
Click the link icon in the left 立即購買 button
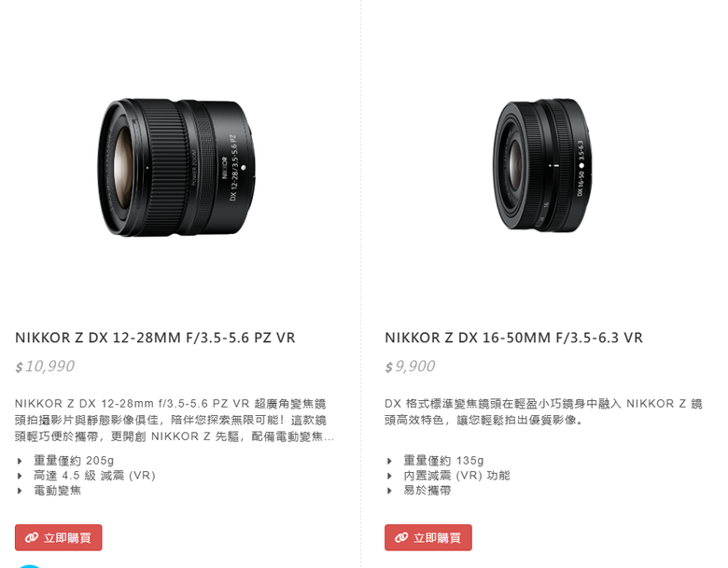[32, 537]
